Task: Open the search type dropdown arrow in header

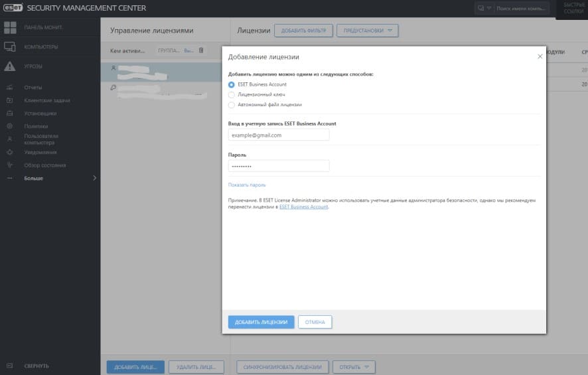Action: coord(489,8)
